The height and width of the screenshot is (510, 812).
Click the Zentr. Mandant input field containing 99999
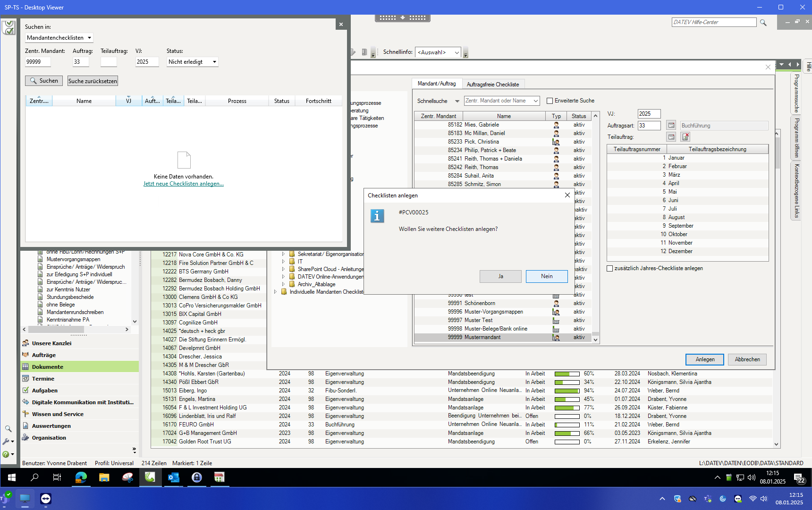pyautogui.click(x=38, y=62)
